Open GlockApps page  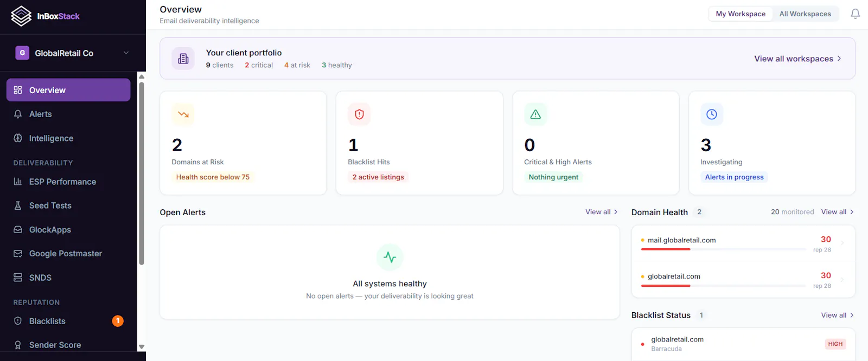pos(68,229)
